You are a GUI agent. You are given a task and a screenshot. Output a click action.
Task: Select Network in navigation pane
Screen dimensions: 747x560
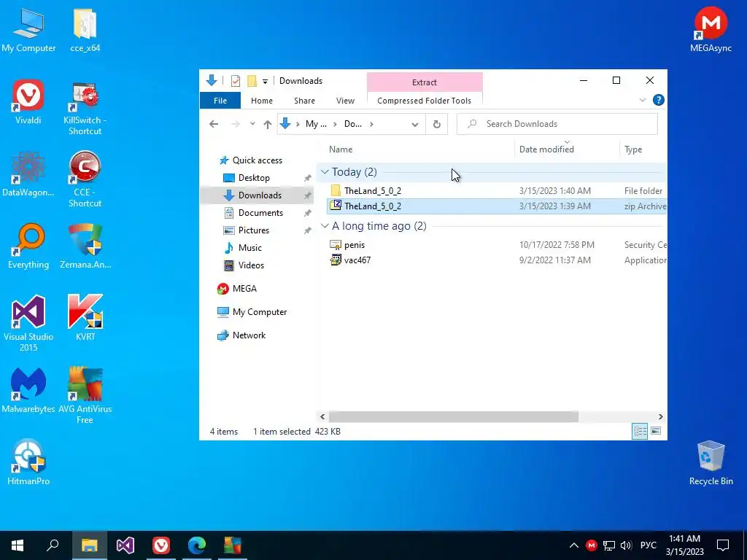[x=249, y=335]
